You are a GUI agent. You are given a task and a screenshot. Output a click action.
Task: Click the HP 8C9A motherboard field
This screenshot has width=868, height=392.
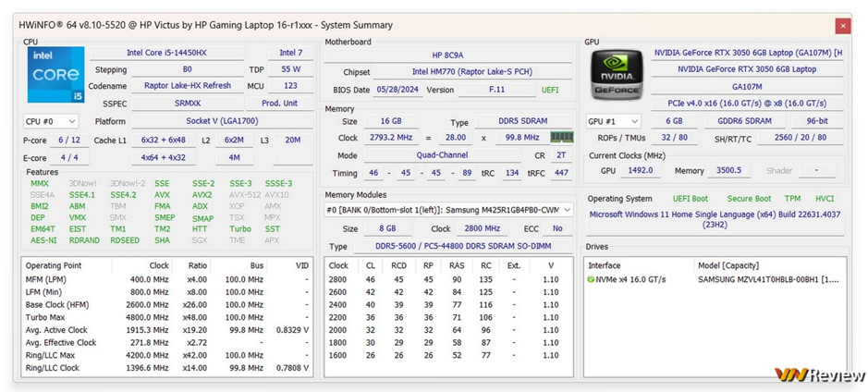click(x=447, y=55)
